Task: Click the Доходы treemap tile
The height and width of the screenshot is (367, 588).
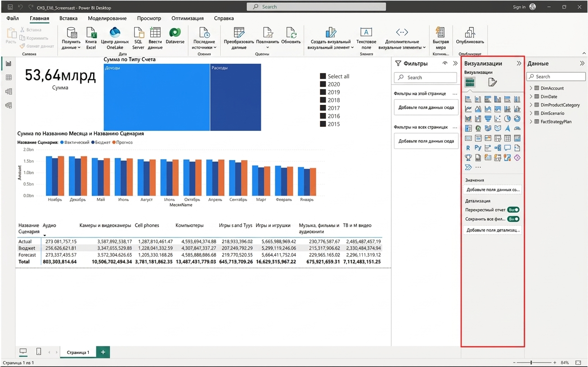Action: (x=157, y=97)
